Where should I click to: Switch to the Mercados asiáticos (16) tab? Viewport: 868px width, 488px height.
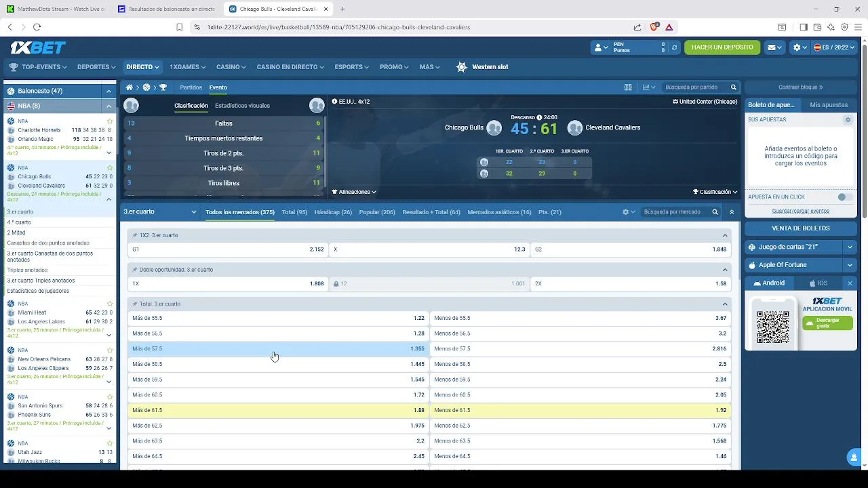499,212
